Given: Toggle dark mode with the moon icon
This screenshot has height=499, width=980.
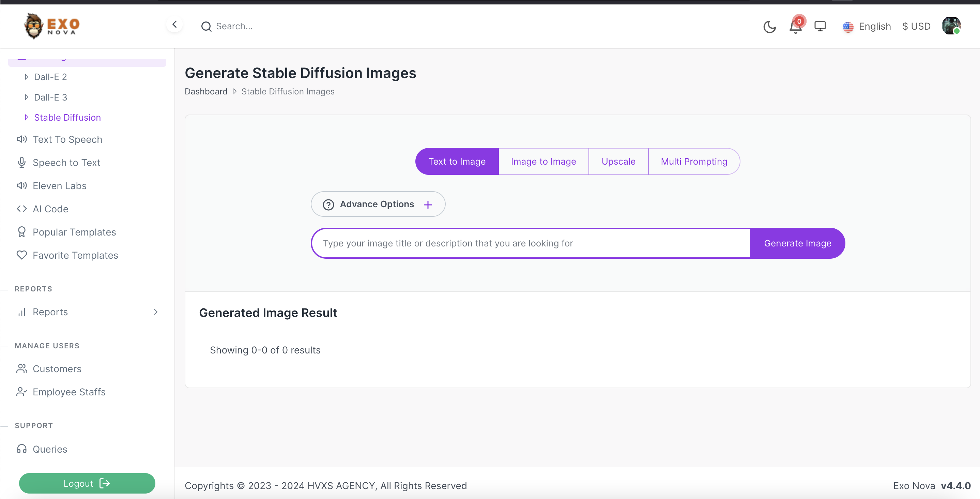Looking at the screenshot, I should coord(769,26).
